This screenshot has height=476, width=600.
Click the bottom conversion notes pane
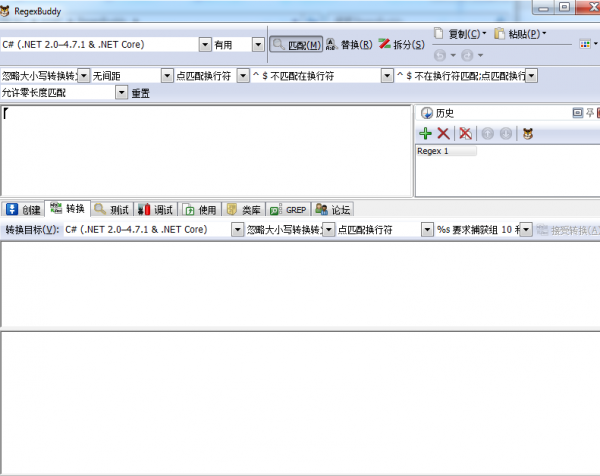[x=300, y=403]
